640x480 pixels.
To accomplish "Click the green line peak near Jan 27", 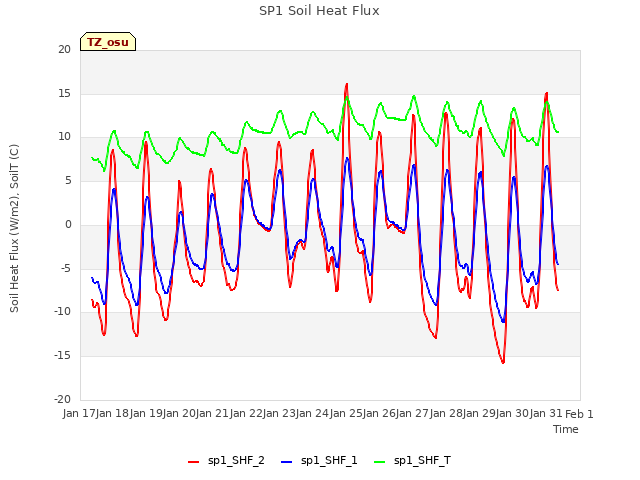I will coord(414,96).
